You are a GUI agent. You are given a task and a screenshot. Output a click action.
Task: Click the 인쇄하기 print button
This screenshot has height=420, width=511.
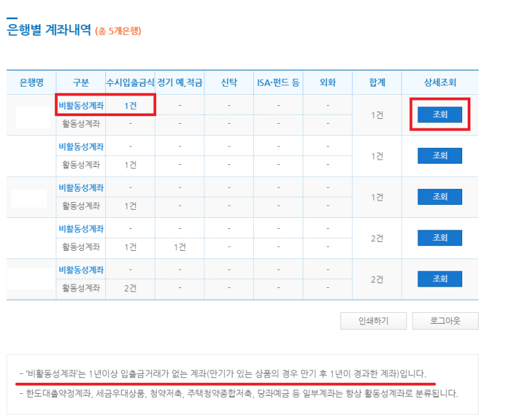[x=373, y=321]
